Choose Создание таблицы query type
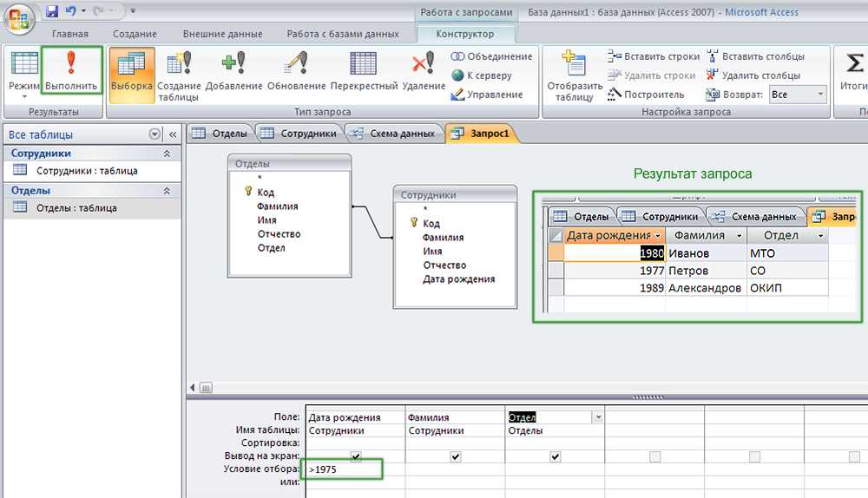This screenshot has width=868, height=498. (179, 75)
